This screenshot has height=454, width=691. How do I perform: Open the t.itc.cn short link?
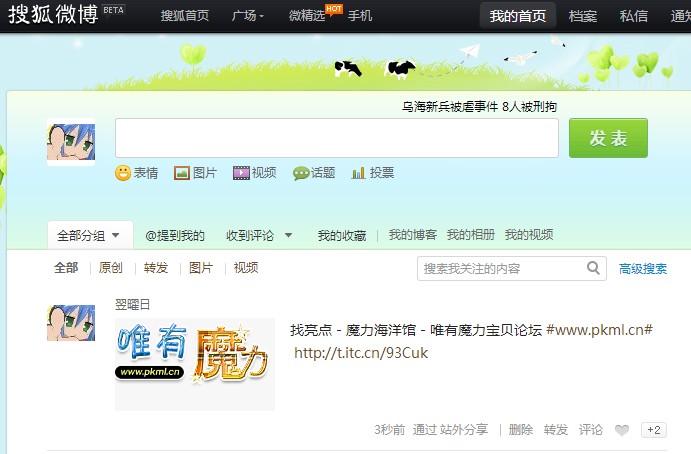coord(361,353)
